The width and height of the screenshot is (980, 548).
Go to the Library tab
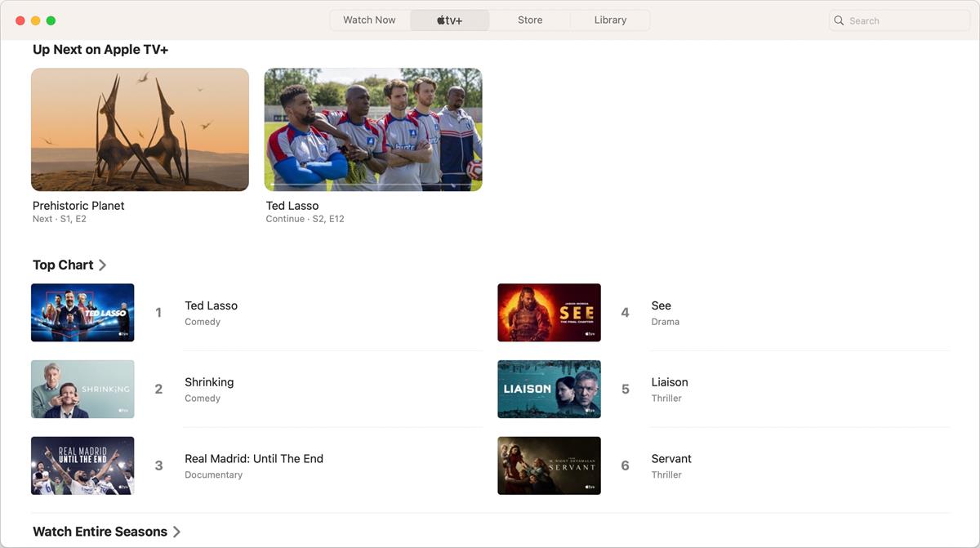[610, 20]
